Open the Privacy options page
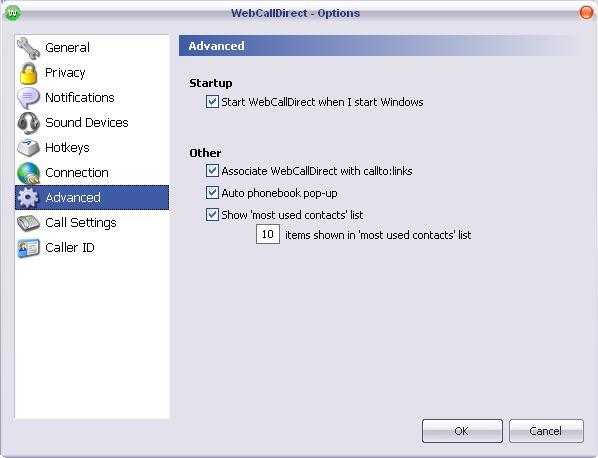The image size is (598, 458). (92, 73)
